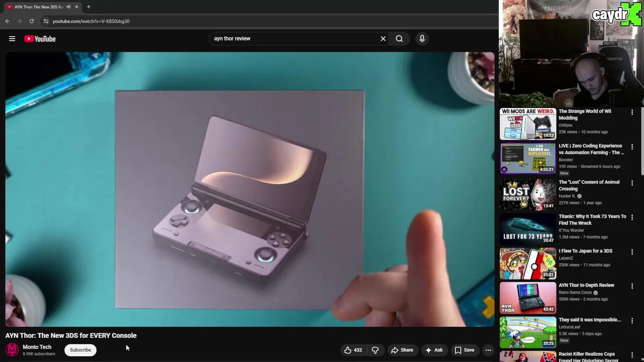Click title I Flew To Japan for a 3DS
The image size is (644, 362).
point(585,251)
